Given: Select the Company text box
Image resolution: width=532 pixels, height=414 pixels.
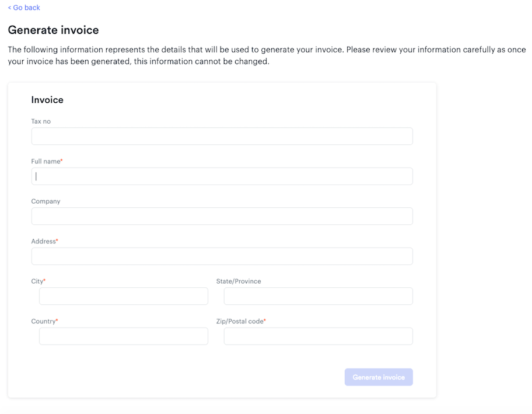Looking at the screenshot, I should pyautogui.click(x=222, y=216).
